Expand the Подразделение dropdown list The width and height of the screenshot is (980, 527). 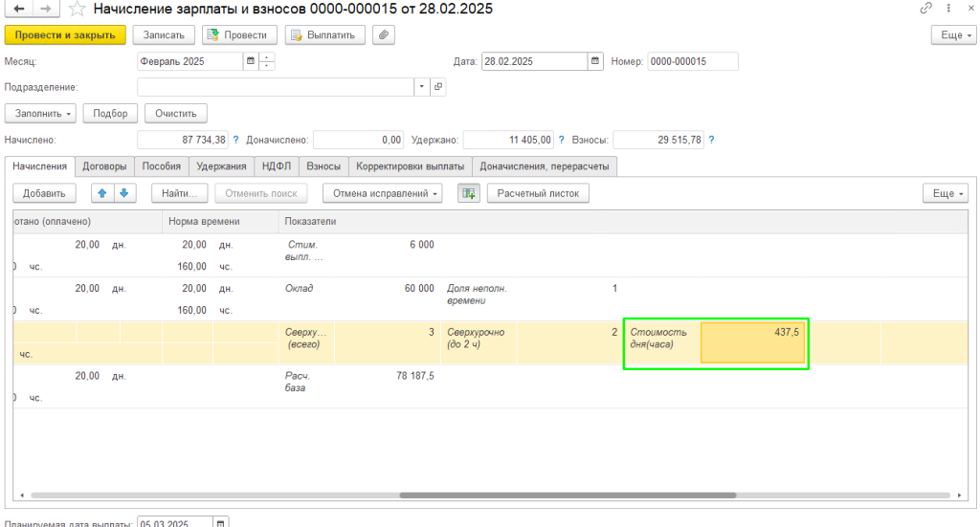point(422,87)
